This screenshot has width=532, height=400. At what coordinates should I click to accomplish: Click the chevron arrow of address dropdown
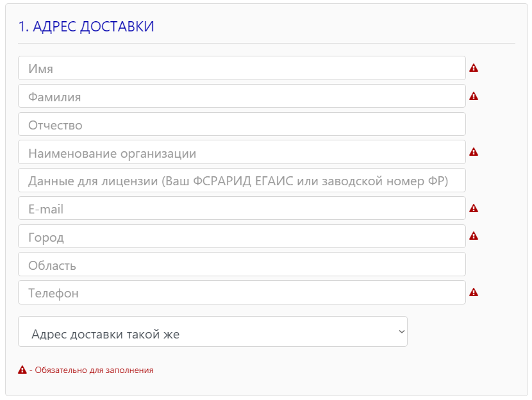[x=401, y=331]
